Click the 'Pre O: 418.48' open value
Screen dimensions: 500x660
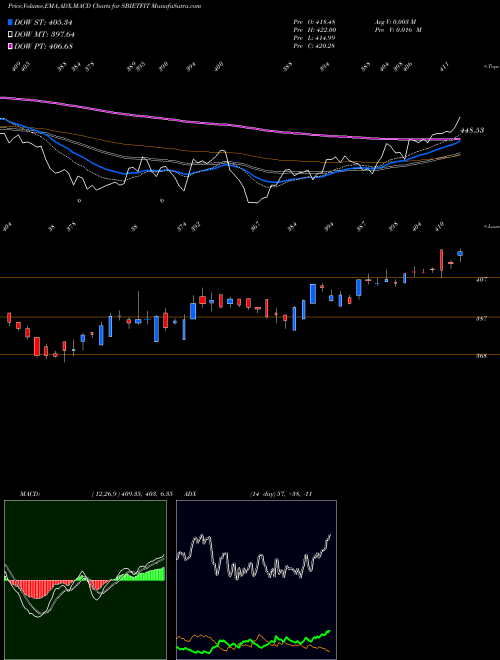314,21
